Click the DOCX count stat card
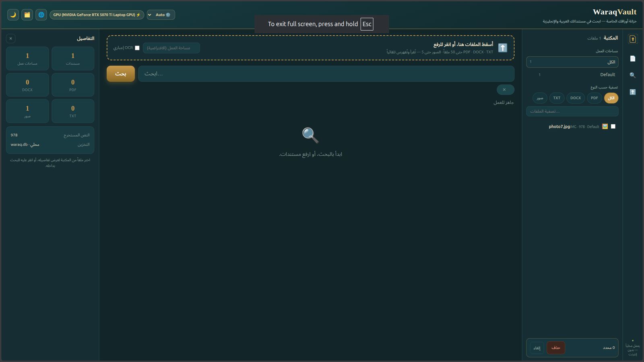The width and height of the screenshot is (644, 362). (27, 85)
